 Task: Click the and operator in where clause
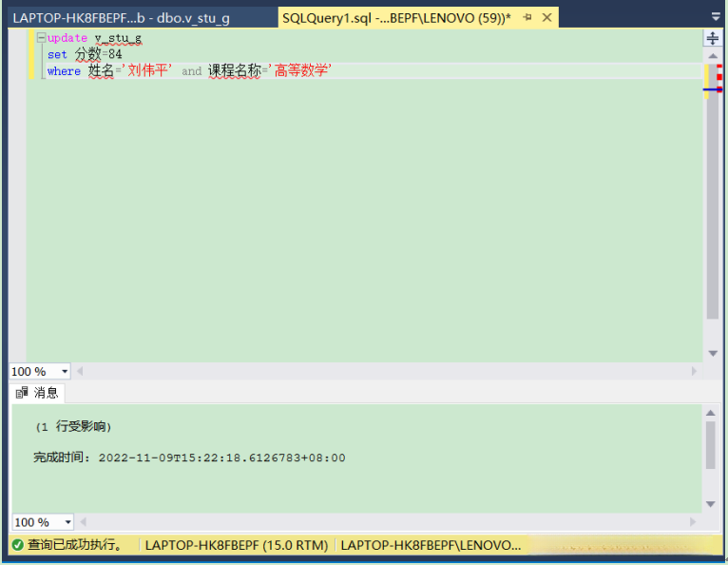(x=191, y=71)
